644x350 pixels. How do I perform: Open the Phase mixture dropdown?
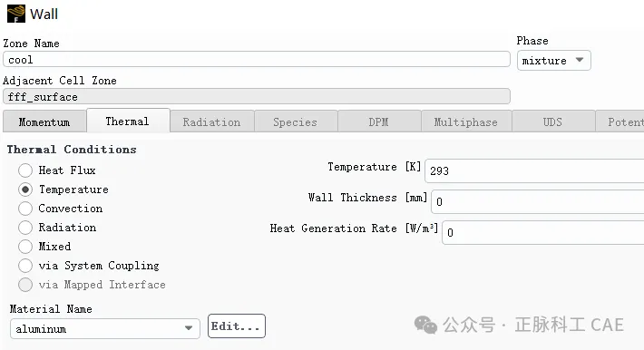553,61
